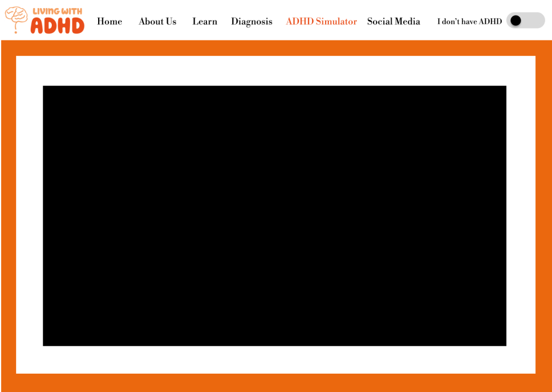Screen dimensions: 552x392
Task: Click the orange band beneath the white panel
Action: pyautogui.click(x=274, y=382)
